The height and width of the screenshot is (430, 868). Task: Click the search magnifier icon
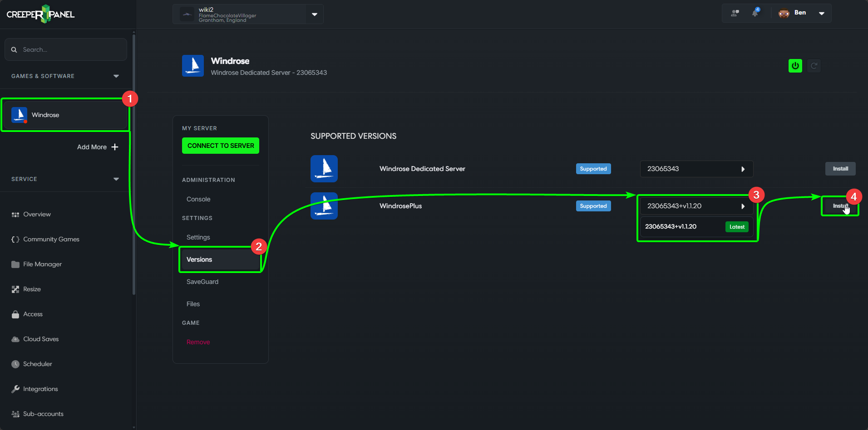coord(14,49)
